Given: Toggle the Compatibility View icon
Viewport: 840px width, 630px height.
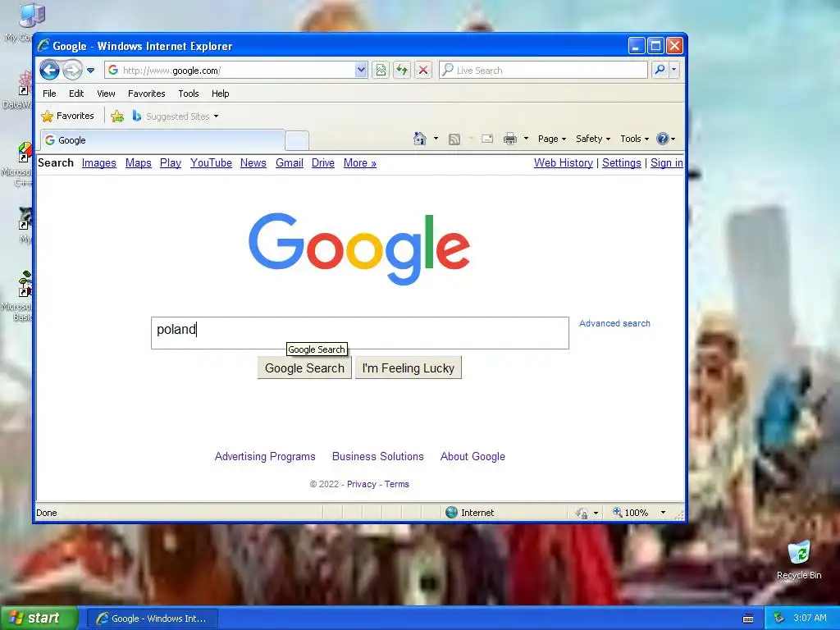Looking at the screenshot, I should [x=381, y=71].
